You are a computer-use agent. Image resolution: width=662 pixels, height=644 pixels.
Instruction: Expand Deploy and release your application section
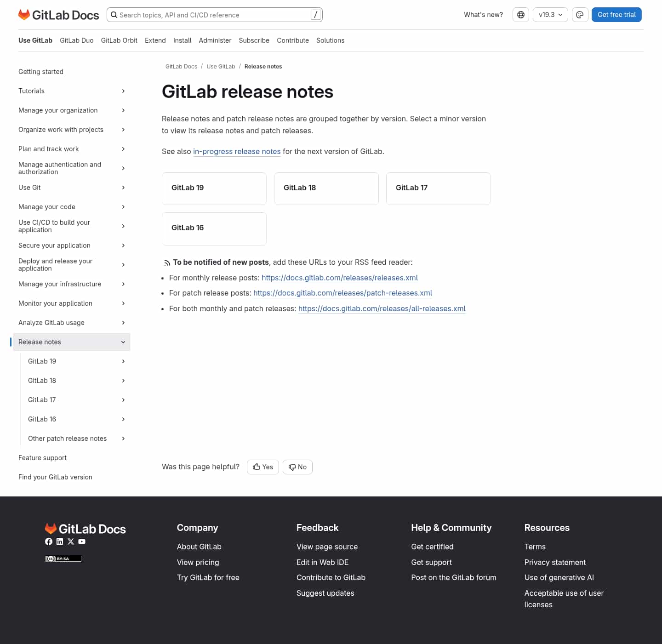[x=123, y=265]
